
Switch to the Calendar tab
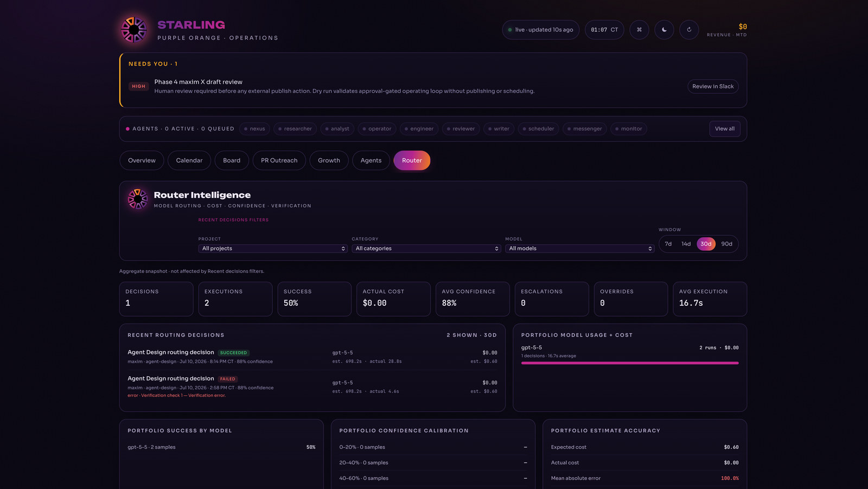(x=189, y=160)
